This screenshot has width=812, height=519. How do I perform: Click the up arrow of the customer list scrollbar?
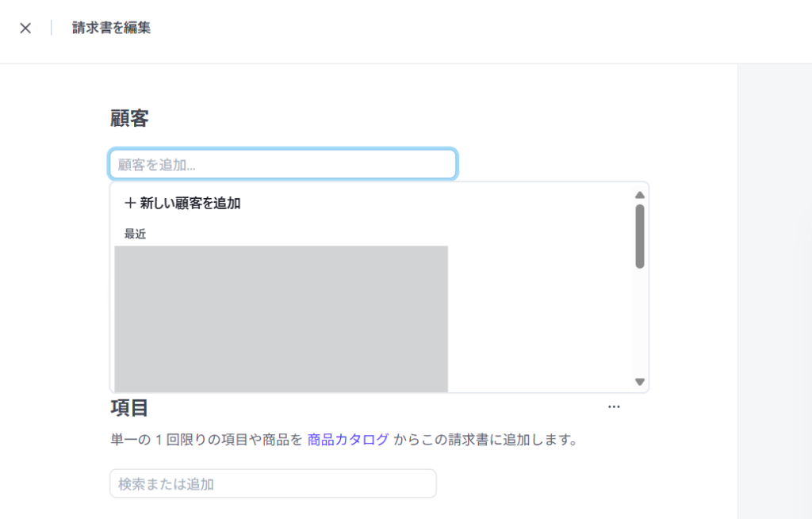640,195
